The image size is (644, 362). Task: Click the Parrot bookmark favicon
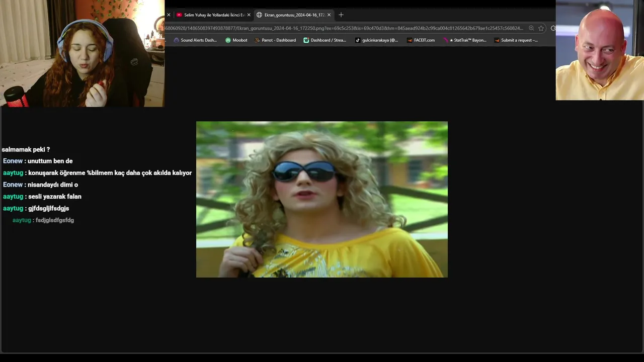[258, 40]
